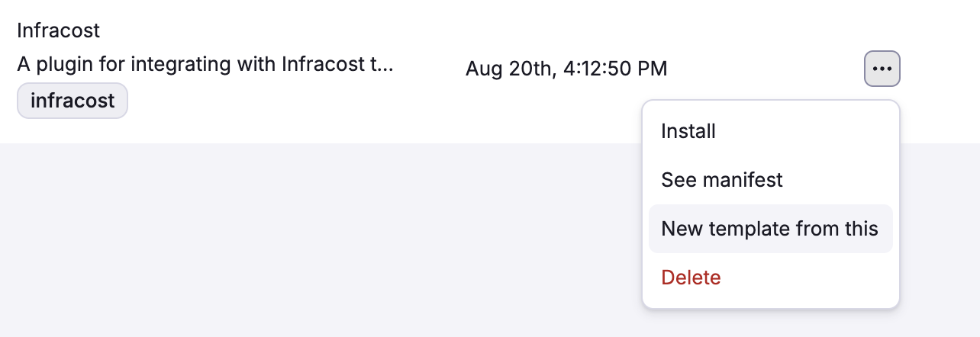Click the empty gray area below the row
Image resolution: width=980 pixels, height=337 pixels.
tap(305, 244)
